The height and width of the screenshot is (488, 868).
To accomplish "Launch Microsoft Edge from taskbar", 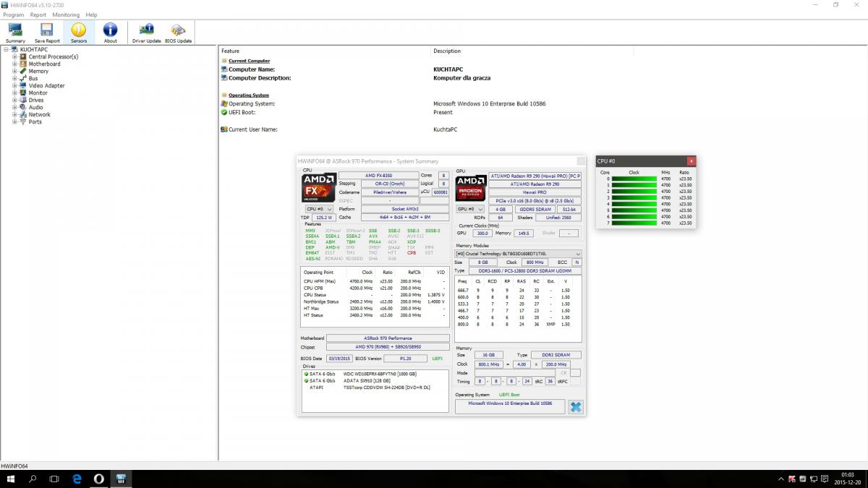I will coord(77,479).
